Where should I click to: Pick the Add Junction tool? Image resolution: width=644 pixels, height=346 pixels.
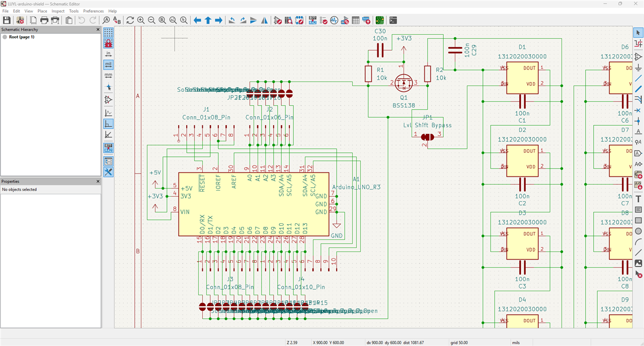point(638,121)
